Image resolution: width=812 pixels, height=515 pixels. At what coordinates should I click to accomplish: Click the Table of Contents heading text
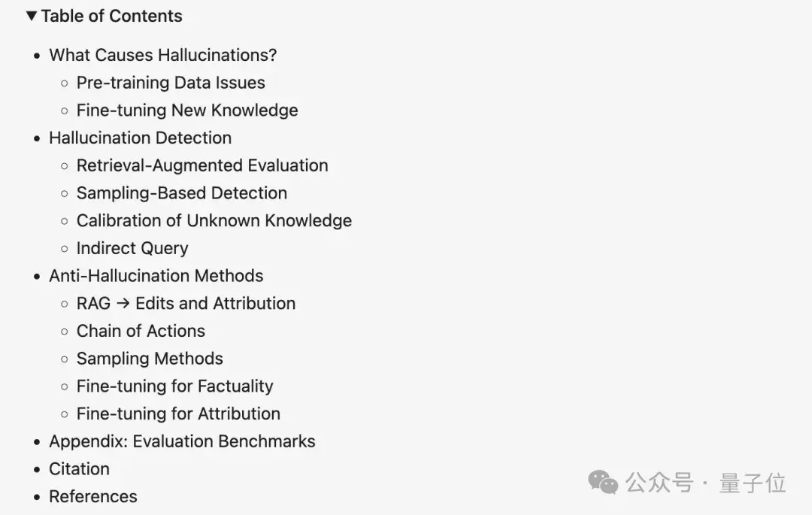(111, 16)
